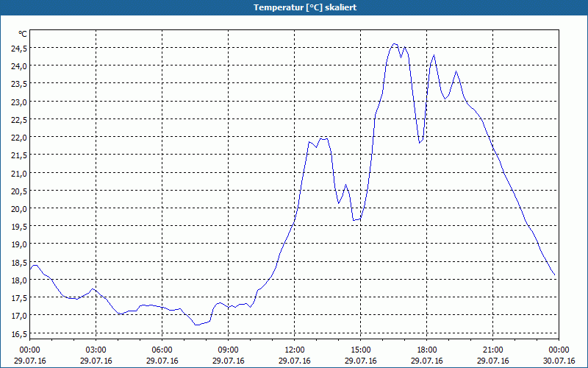Viewport: 588px width, 368px height.
Task: Click the 03:00 time axis label
Action: tap(96, 350)
